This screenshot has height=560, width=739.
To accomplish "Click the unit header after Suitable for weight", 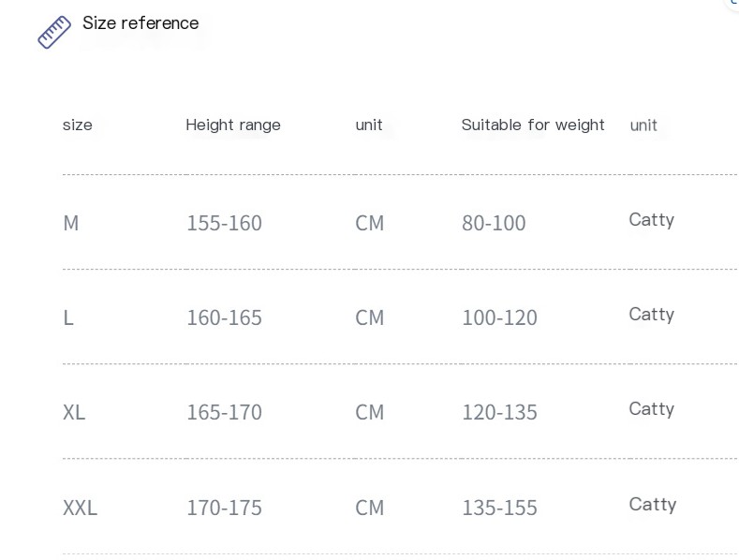I will click(x=643, y=125).
